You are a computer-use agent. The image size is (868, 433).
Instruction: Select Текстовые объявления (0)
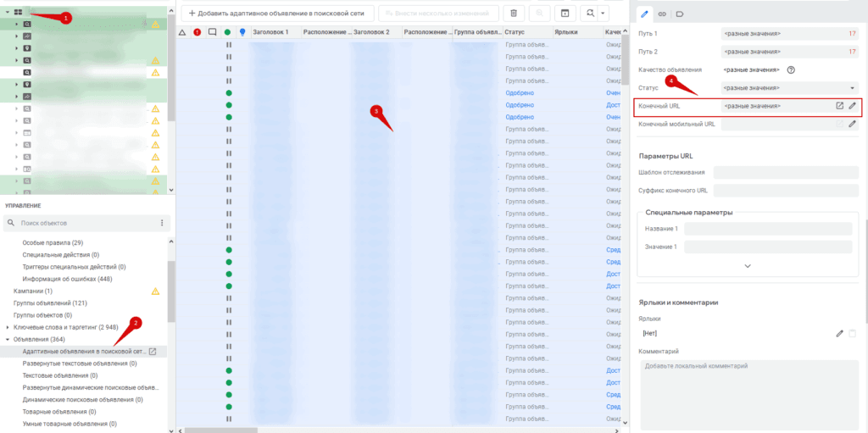(60, 375)
